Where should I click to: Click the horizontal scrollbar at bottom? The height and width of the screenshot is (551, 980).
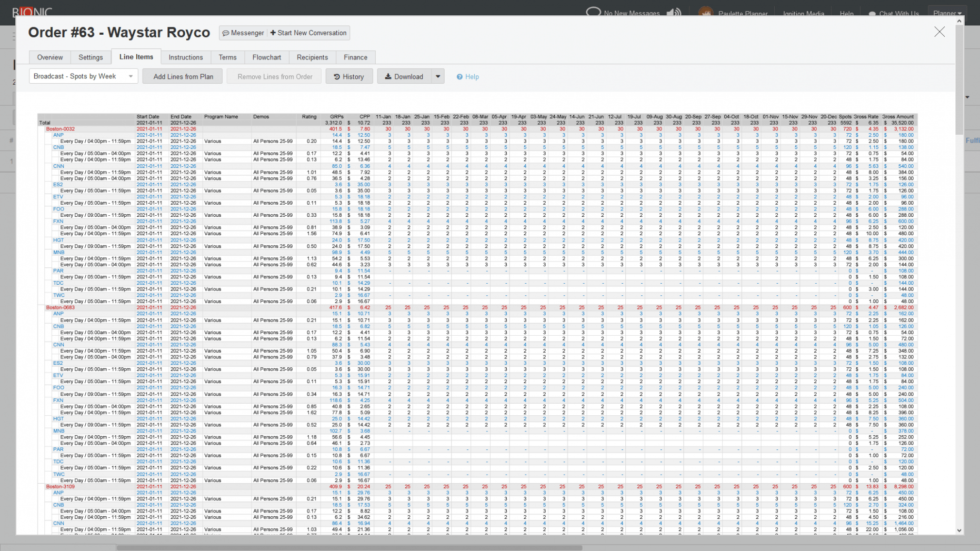tap(349, 547)
